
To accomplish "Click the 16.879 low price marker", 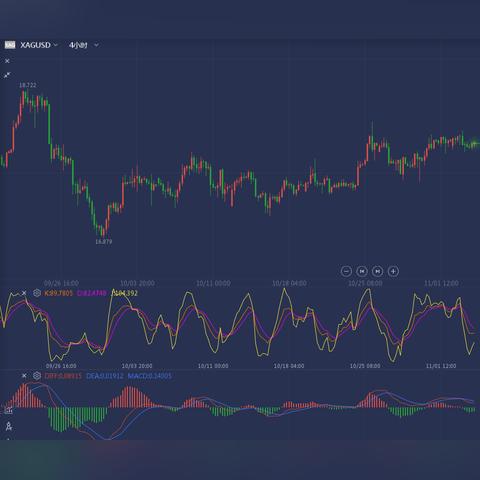I will tap(104, 242).
